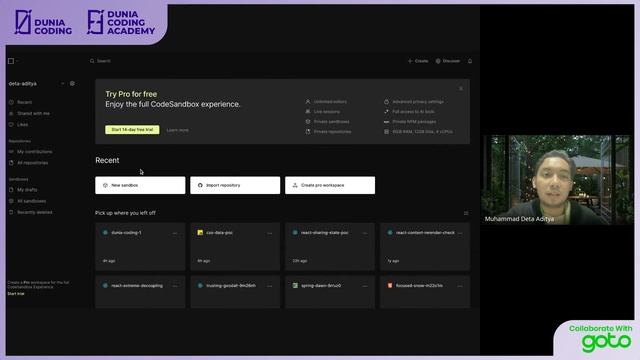This screenshot has height=360, width=640.
Task: Open the dunia-coding-1 sandbox card
Action: pos(140,246)
